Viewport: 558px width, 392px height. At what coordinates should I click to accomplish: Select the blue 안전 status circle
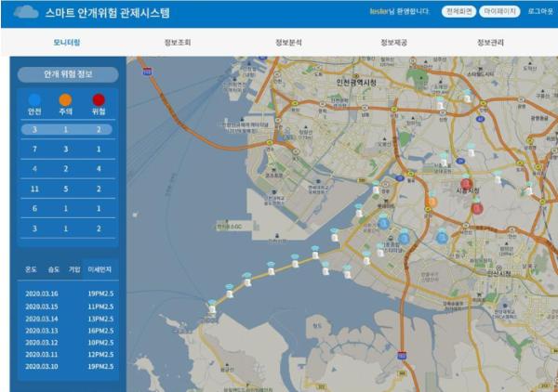click(35, 98)
